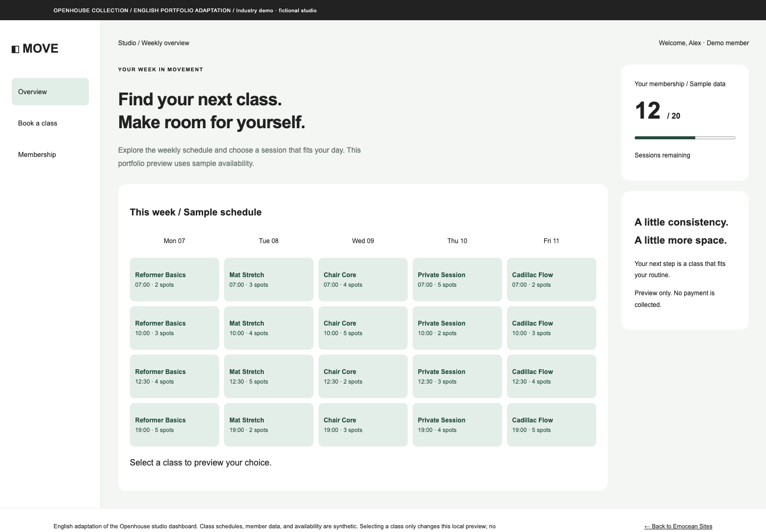Viewport: 766px width, 532px height.
Task: Click Your membership / Sample data label
Action: coord(680,84)
